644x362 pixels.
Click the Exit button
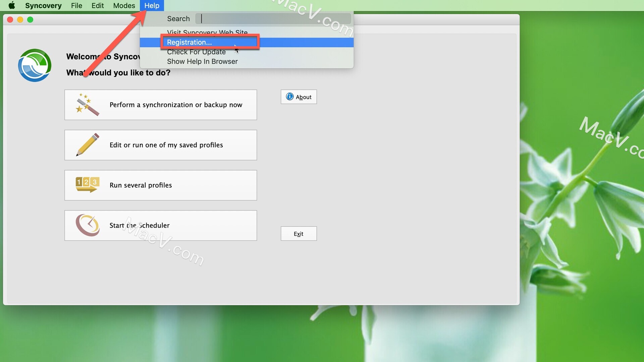[299, 234]
